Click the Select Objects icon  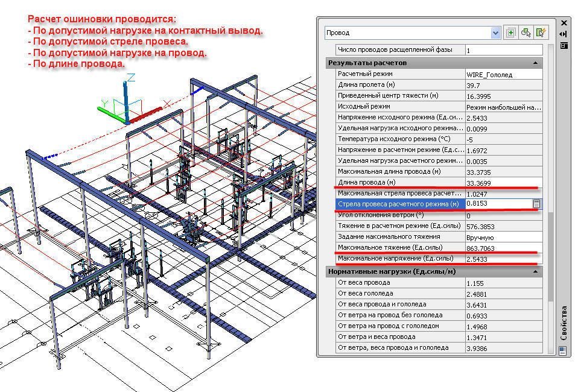tap(526, 33)
